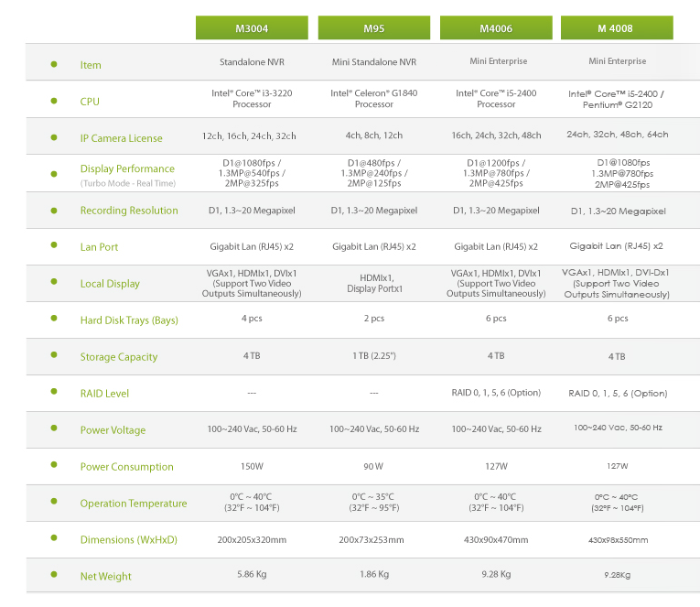The image size is (700, 607).
Task: Choose the M 4008 model header
Action: coord(617,27)
